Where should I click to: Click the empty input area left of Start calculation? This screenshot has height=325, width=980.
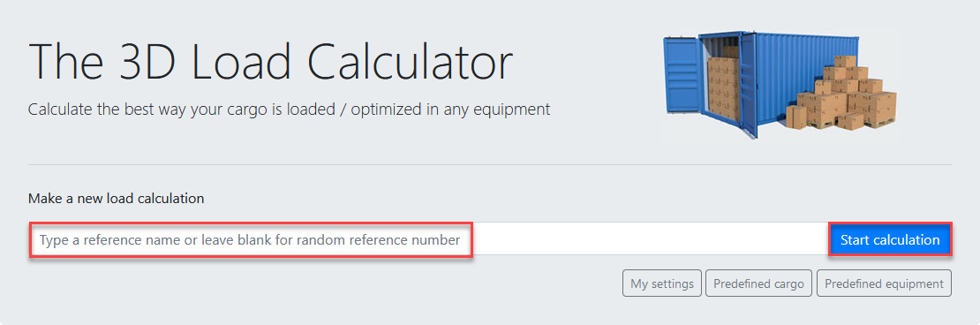click(x=650, y=239)
